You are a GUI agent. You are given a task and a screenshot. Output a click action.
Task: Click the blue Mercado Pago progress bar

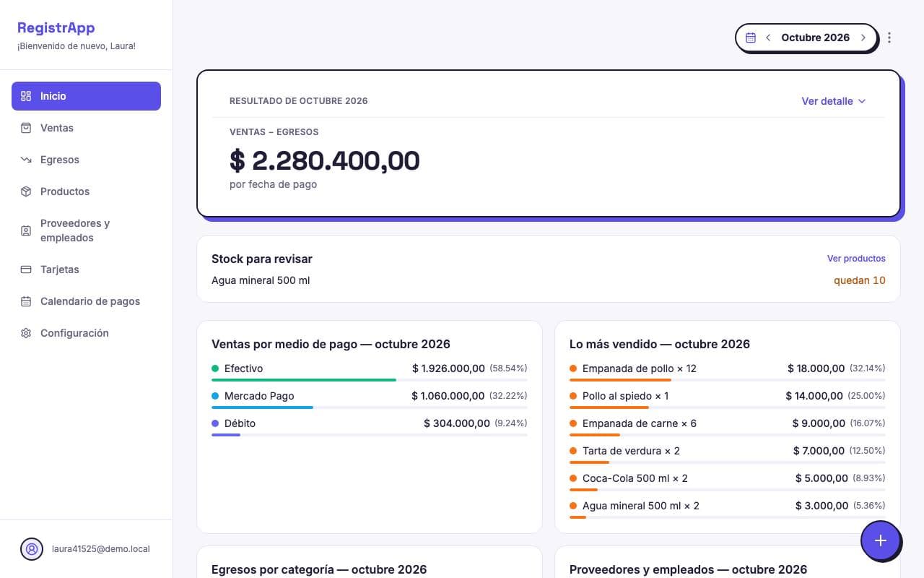pyautogui.click(x=262, y=407)
